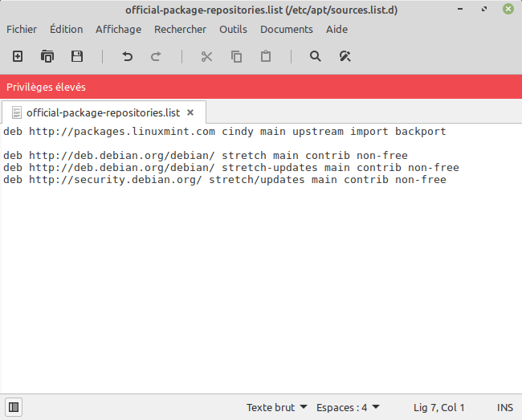522x420 pixels.
Task: Cut selection with the scissors icon
Action: click(x=206, y=56)
